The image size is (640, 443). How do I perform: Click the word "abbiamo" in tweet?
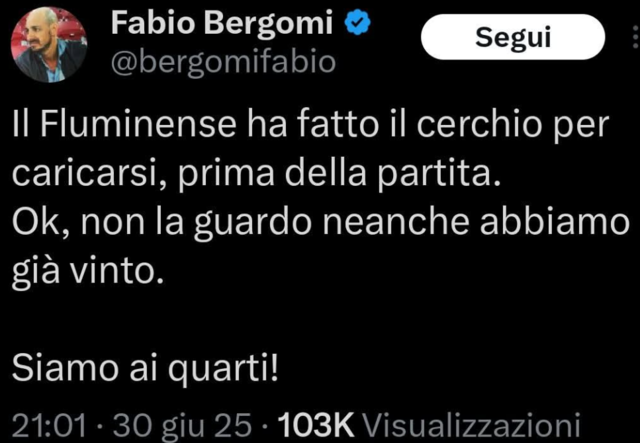pyautogui.click(x=554, y=223)
